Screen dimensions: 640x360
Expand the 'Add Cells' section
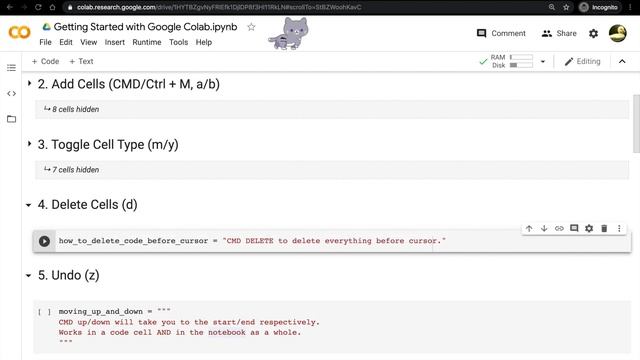pyautogui.click(x=29, y=83)
